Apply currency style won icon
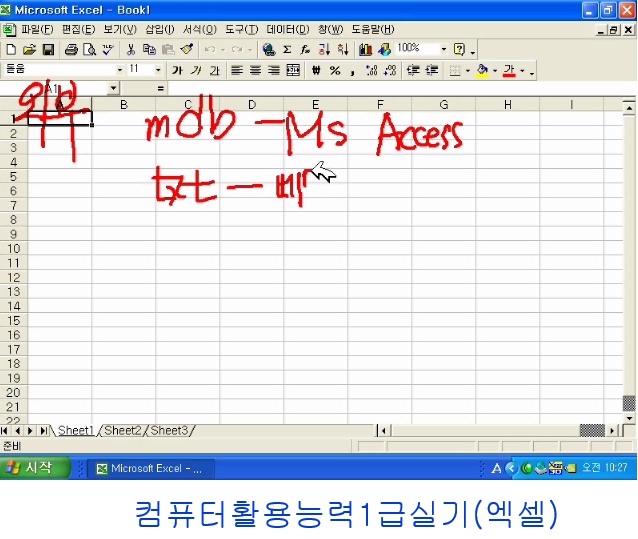The image size is (638, 539). [316, 71]
